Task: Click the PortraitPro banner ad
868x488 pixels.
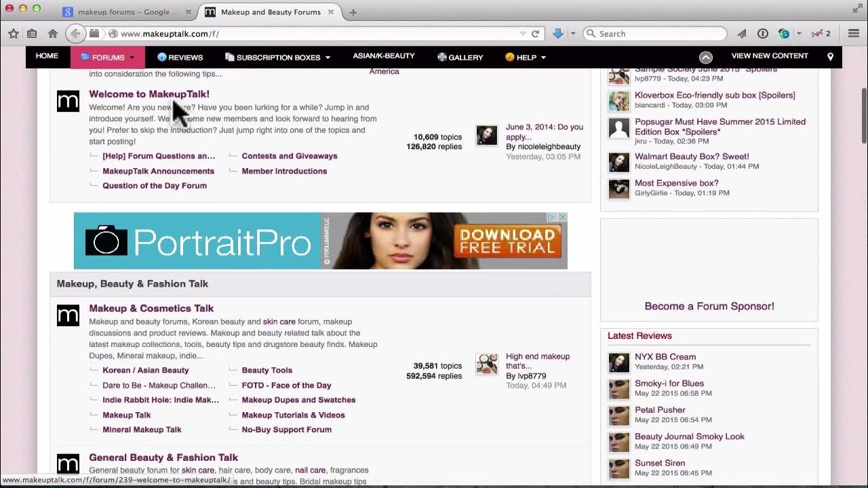Action: 320,241
